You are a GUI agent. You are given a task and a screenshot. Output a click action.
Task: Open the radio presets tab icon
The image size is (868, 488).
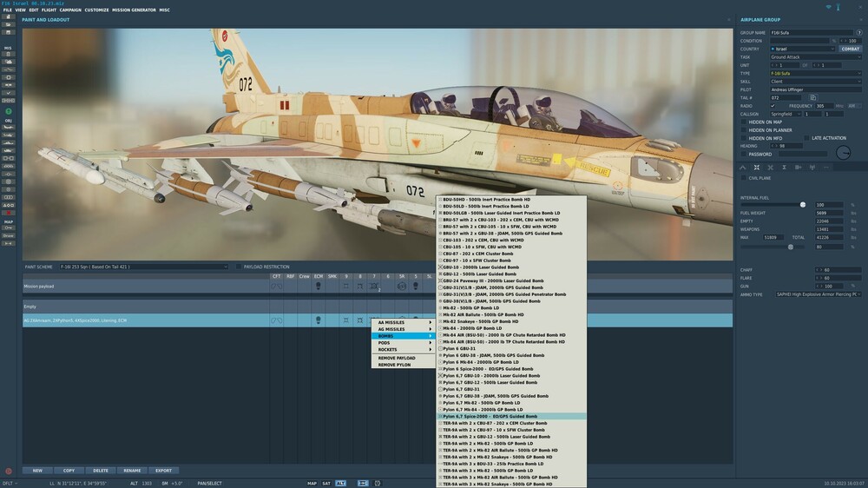click(812, 168)
